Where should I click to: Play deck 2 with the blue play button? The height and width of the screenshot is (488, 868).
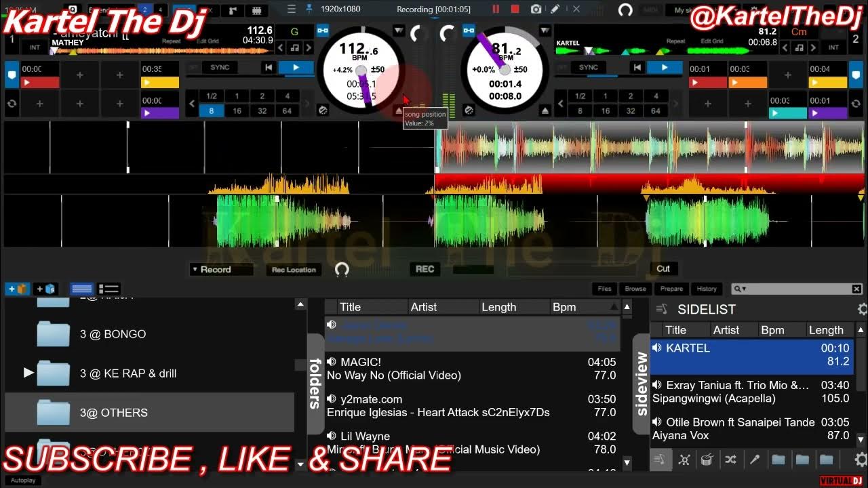click(x=664, y=68)
